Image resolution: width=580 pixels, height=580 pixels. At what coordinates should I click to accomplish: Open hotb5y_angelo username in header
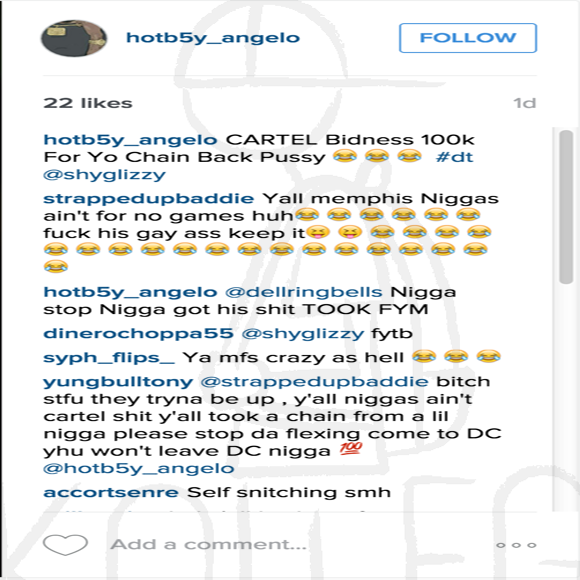(x=213, y=38)
